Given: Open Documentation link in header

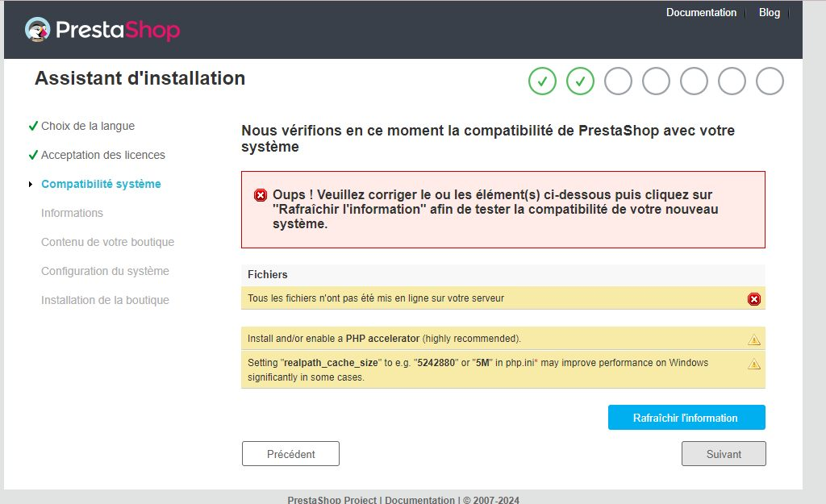Looking at the screenshot, I should point(701,13).
